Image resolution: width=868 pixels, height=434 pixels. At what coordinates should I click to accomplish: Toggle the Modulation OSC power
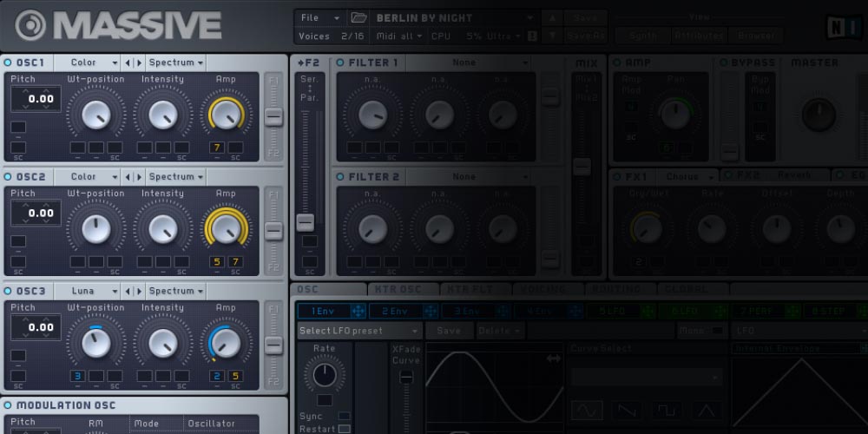coord(8,405)
